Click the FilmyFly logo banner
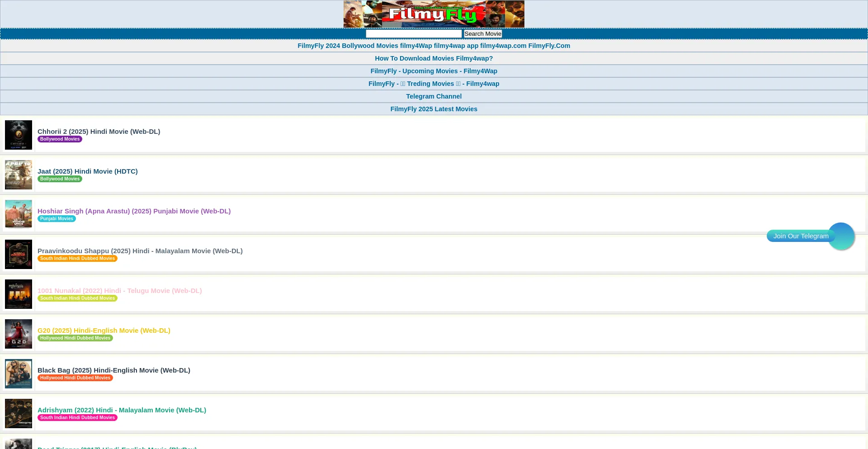Viewport: 868px width, 449px height. (434, 14)
